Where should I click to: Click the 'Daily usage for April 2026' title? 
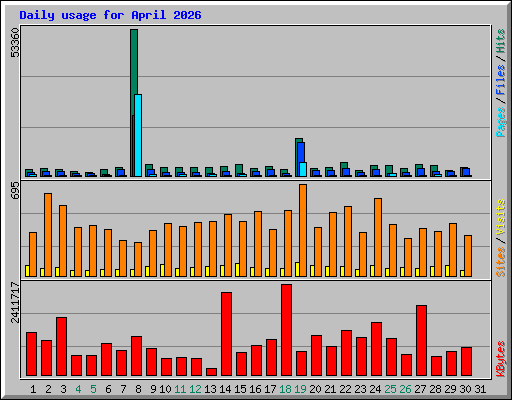[x=110, y=15]
